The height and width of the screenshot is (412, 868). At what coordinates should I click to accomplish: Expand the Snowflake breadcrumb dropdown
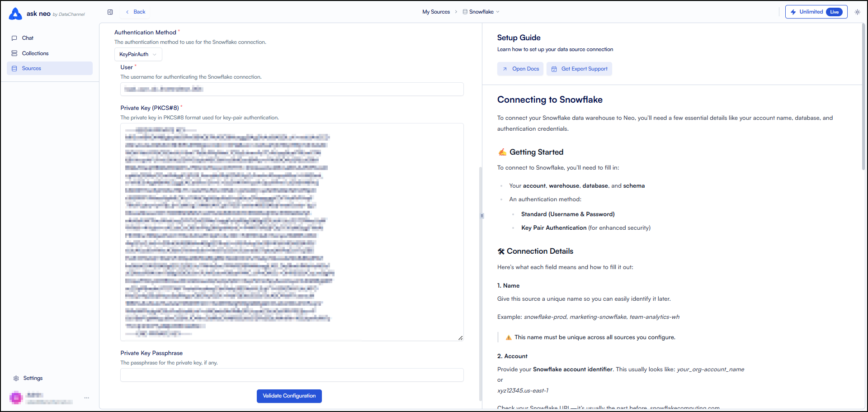(481, 12)
